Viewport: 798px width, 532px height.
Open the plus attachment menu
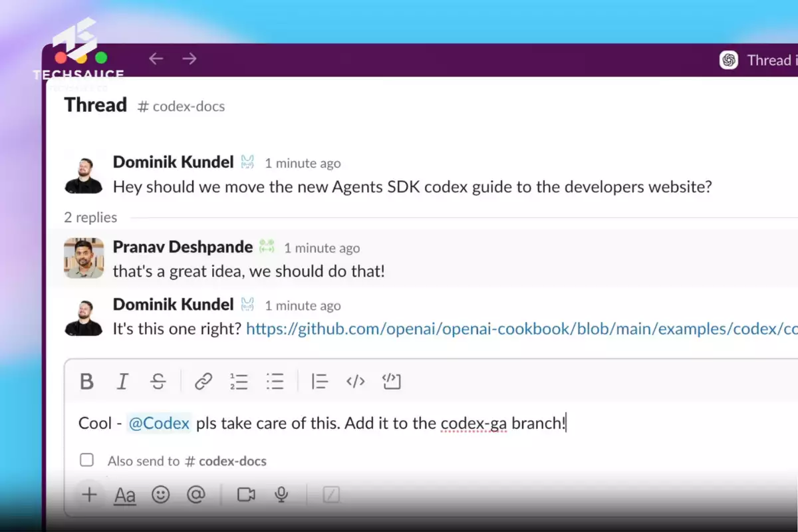[89, 494]
